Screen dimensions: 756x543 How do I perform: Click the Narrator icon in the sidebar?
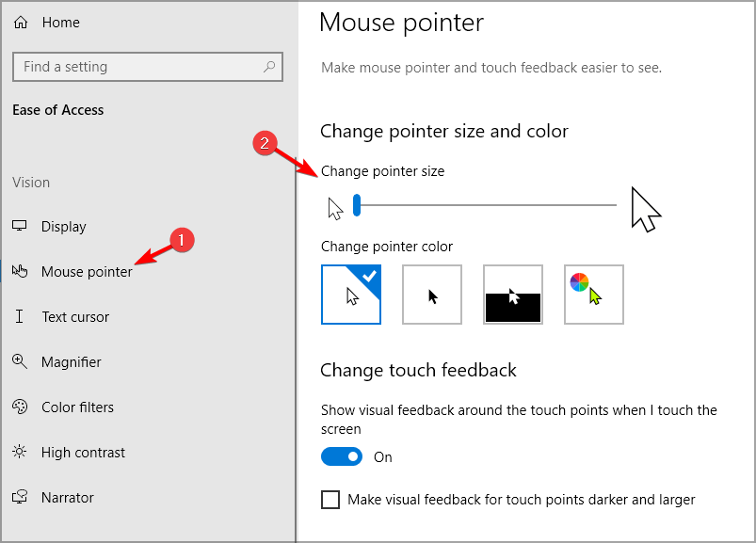click(20, 497)
